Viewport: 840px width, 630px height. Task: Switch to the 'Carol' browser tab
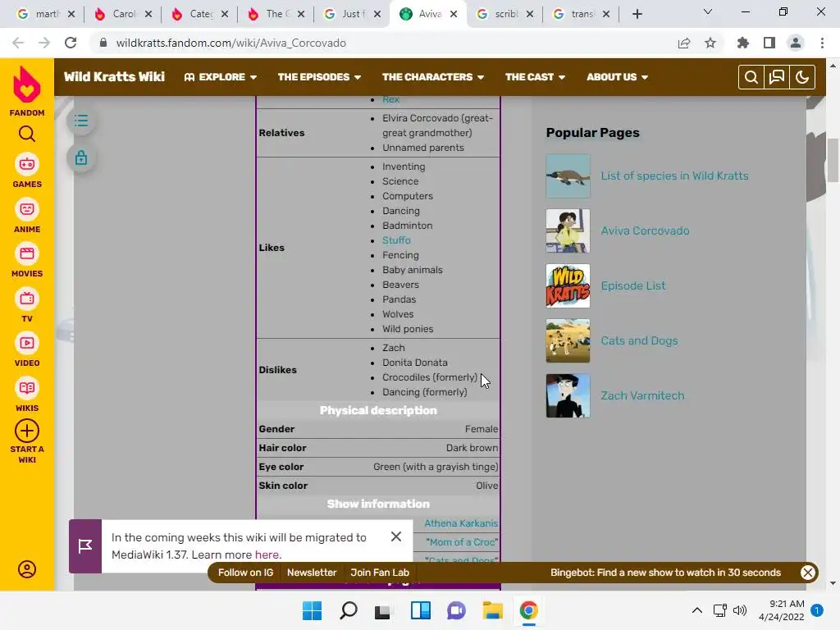pos(123,14)
